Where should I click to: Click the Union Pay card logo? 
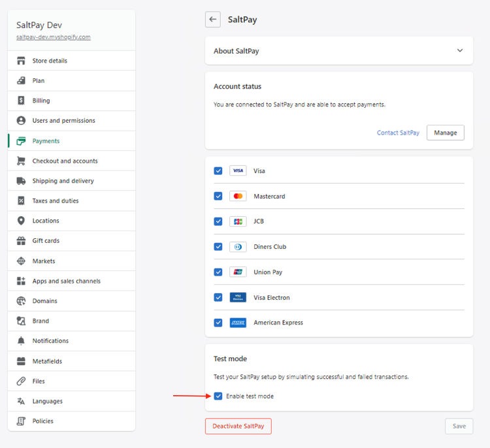(238, 272)
